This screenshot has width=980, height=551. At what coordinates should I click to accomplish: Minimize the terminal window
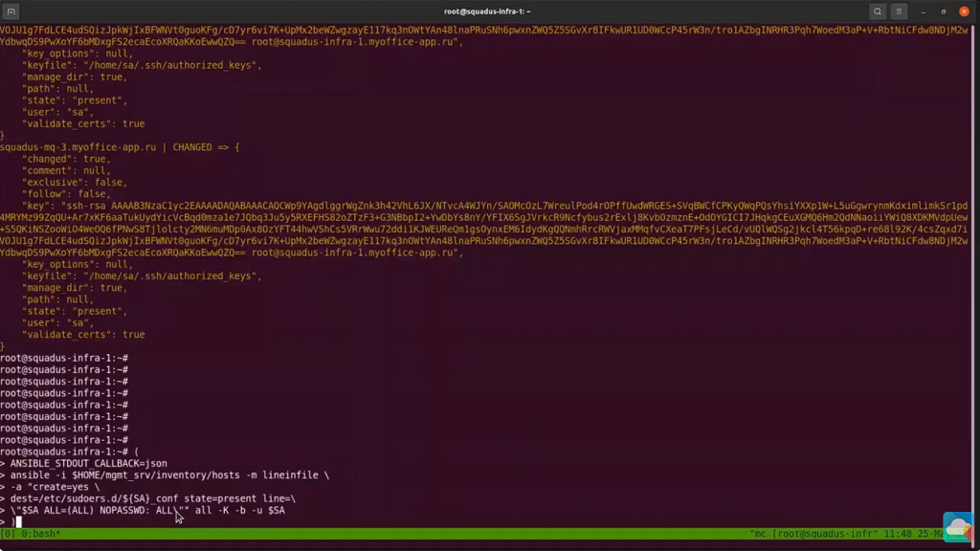[924, 11]
